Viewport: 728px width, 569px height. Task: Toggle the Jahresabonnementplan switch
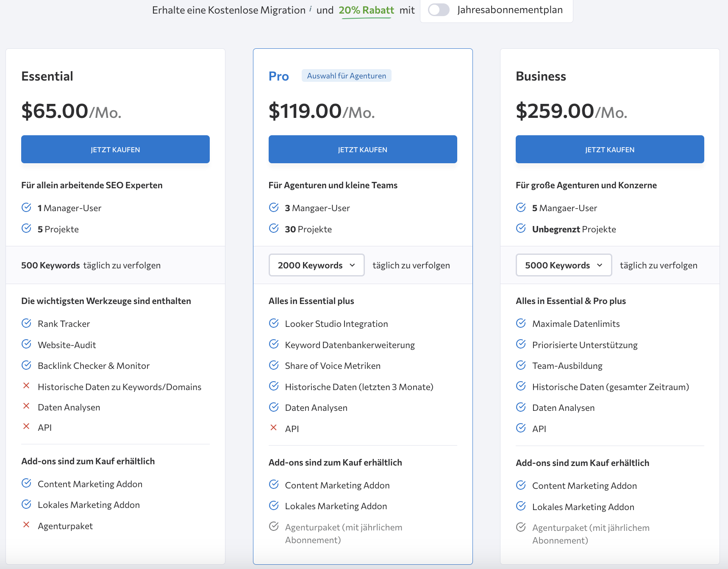point(439,10)
